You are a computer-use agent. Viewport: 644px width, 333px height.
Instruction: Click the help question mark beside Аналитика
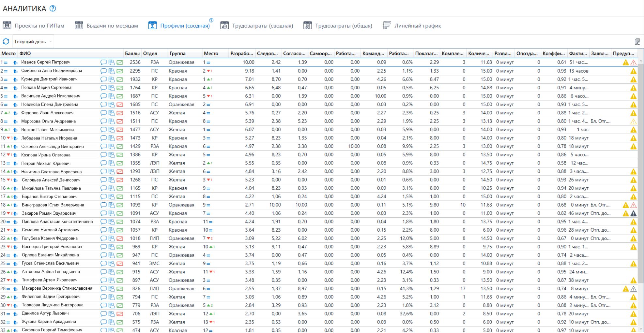click(x=53, y=8)
